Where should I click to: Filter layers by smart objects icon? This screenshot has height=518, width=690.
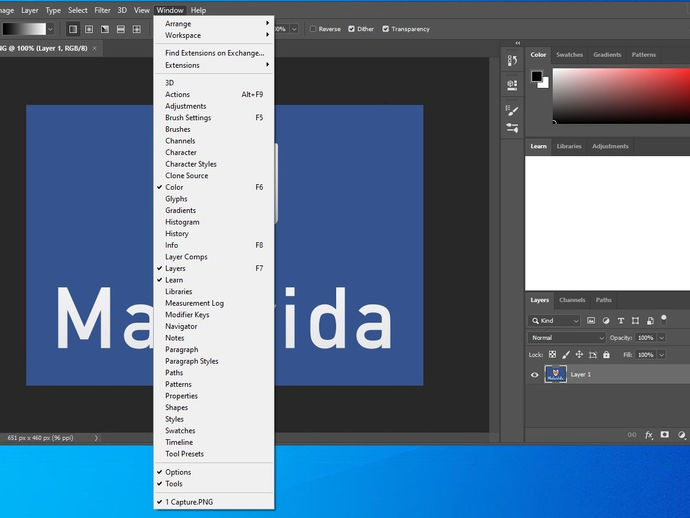[x=650, y=320]
